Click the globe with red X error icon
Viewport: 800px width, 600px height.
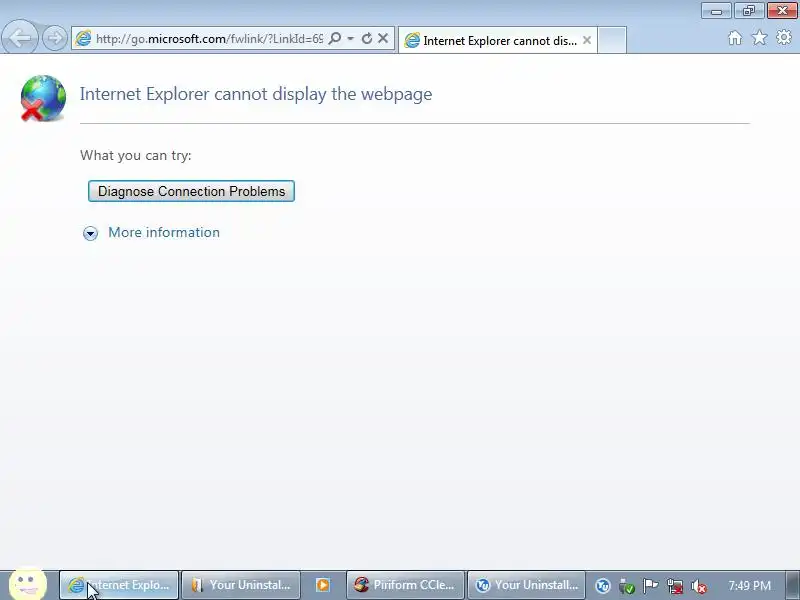[x=43, y=98]
